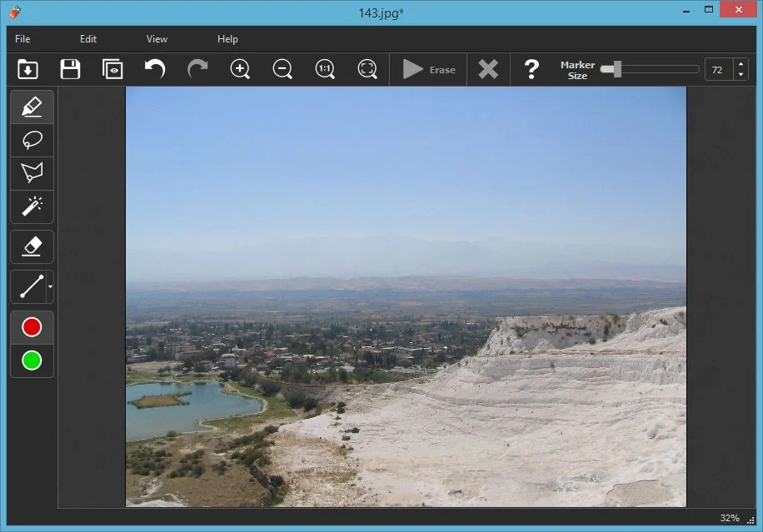Screen dimensions: 763x532
Task: Click the Open image toolbar icon
Action: point(27,69)
